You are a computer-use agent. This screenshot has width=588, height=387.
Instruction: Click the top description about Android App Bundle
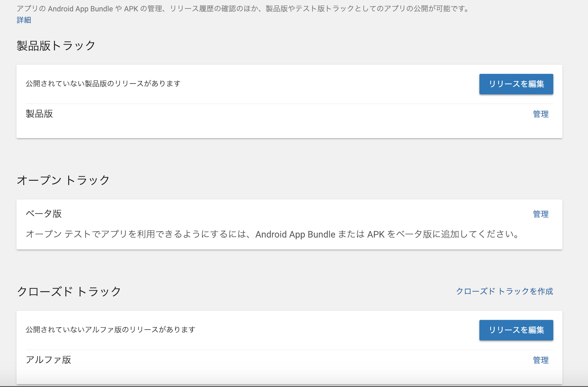pyautogui.click(x=243, y=9)
